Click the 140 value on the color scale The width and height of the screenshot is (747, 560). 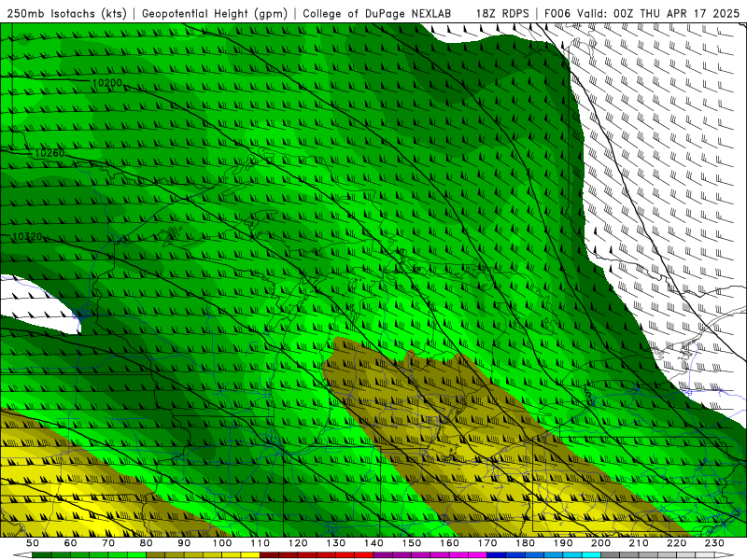373,543
